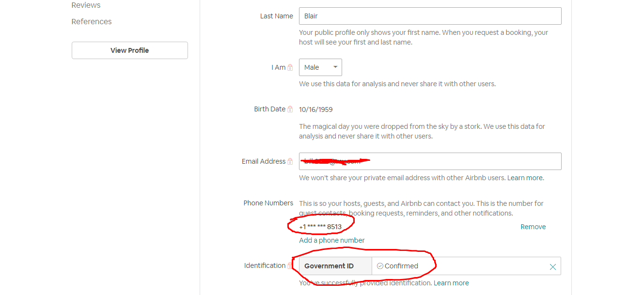Remove Government ID with the X icon
Image resolution: width=644 pixels, height=295 pixels.
coord(552,267)
